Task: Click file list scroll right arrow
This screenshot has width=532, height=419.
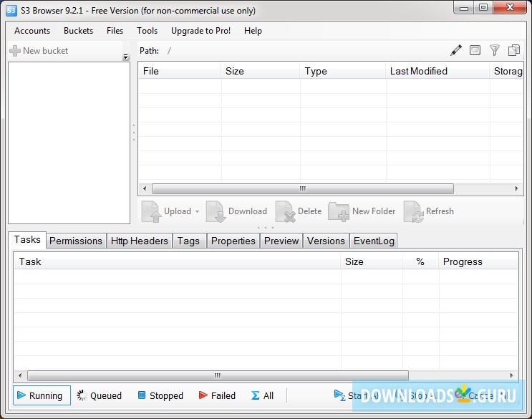Action: tap(516, 188)
